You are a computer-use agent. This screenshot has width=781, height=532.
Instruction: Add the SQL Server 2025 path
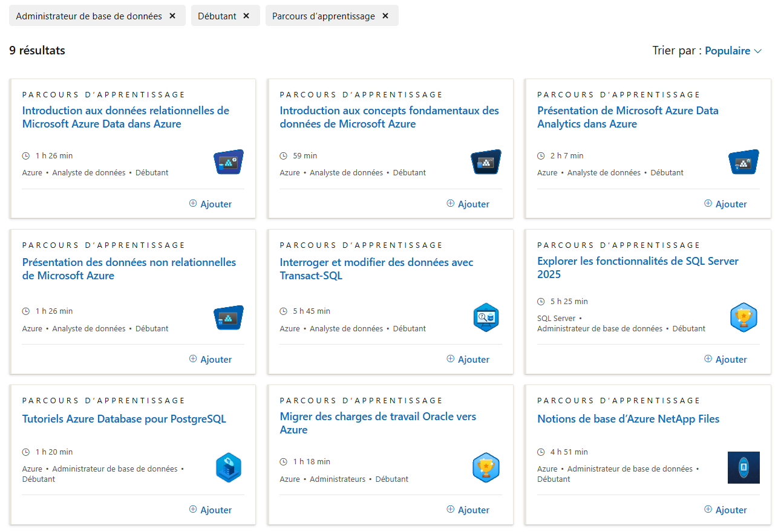[x=725, y=359]
